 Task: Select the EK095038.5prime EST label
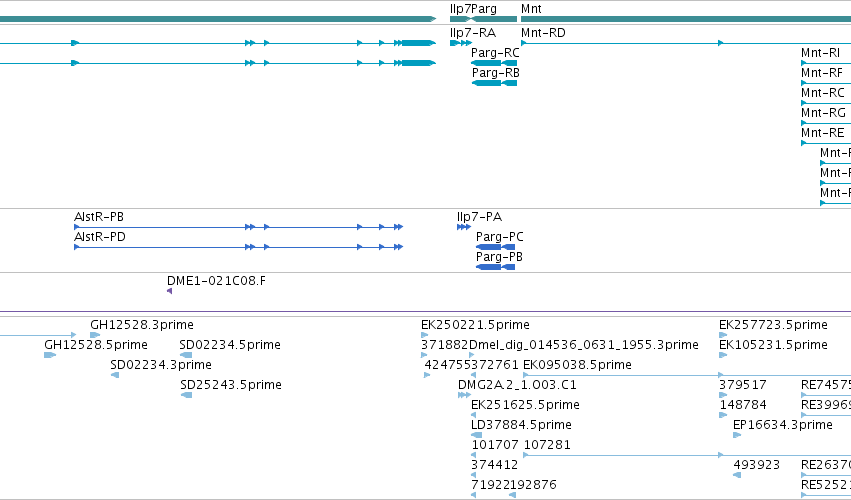pyautogui.click(x=577, y=365)
